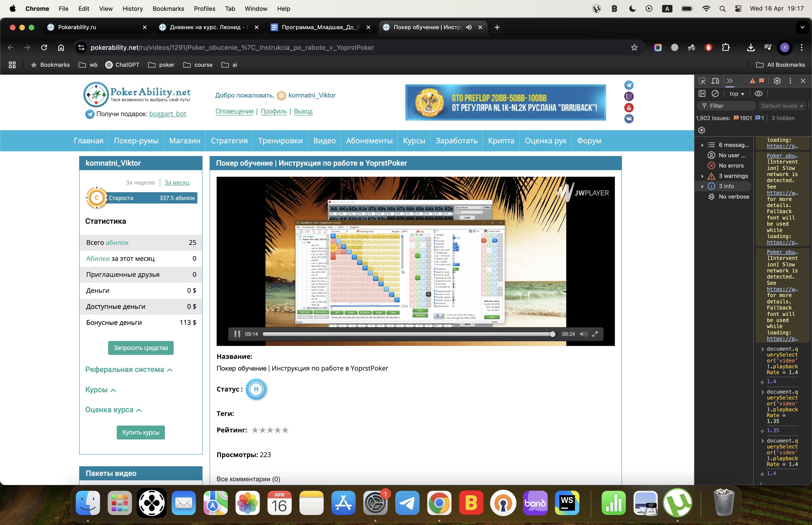Switch stats to За месяц

[x=177, y=183]
